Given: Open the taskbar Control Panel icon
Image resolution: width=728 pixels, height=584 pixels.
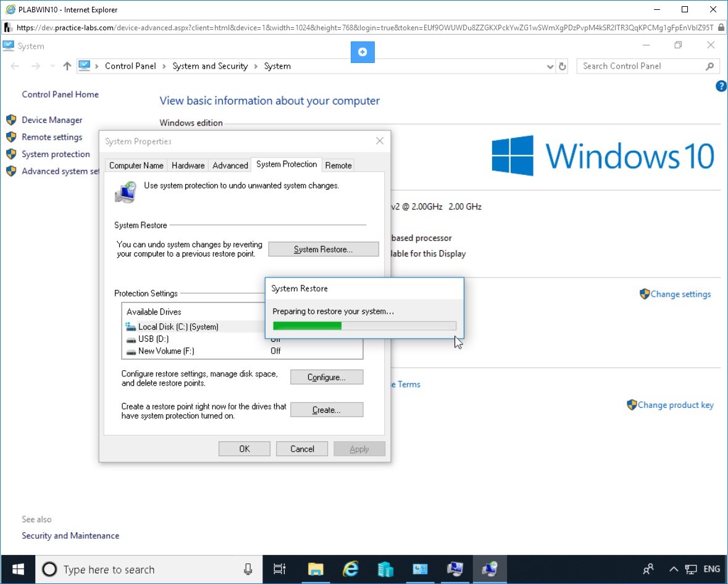Looking at the screenshot, I should [x=420, y=569].
